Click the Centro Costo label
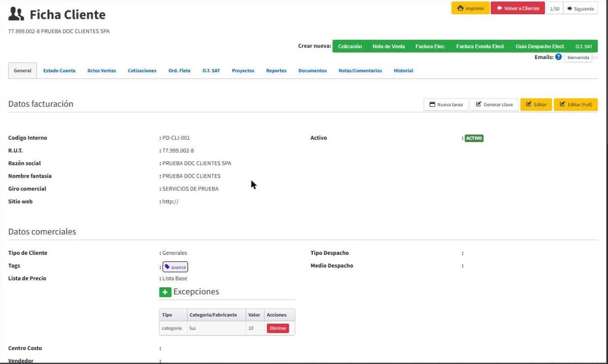Viewport: 608px width, 364px height. (x=25, y=348)
